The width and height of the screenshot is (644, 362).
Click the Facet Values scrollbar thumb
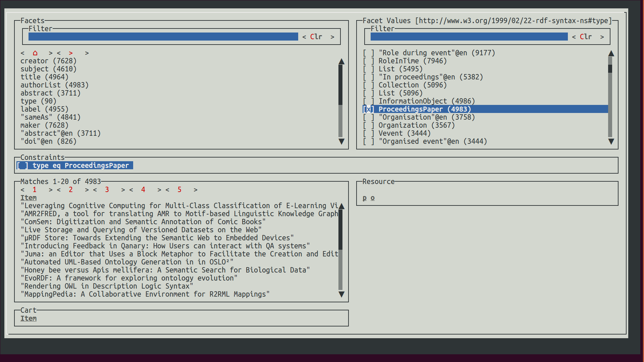[610, 69]
